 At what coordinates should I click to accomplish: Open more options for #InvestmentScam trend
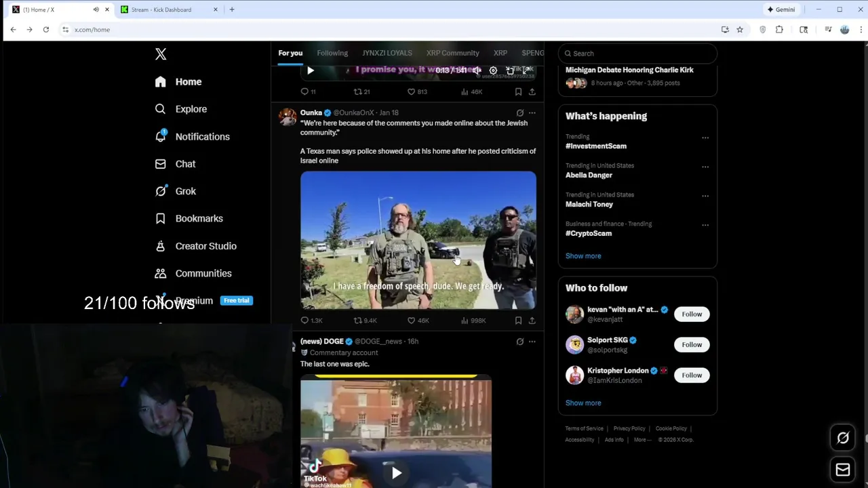click(x=705, y=138)
